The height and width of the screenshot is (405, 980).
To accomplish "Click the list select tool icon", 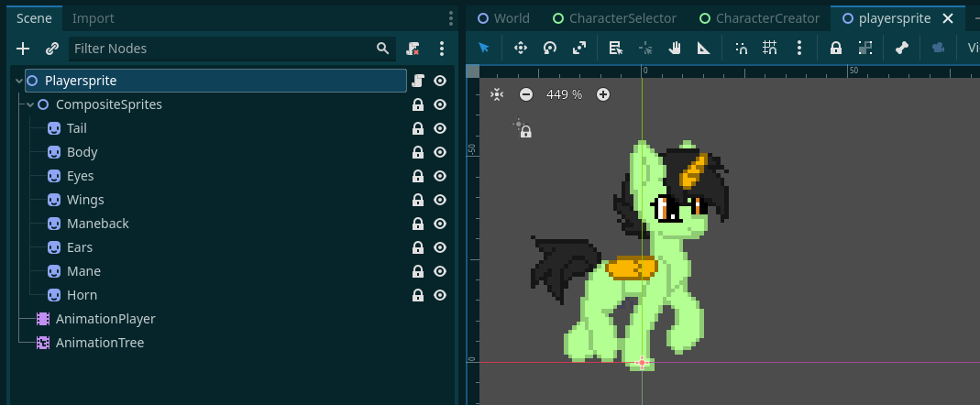I will [616, 48].
